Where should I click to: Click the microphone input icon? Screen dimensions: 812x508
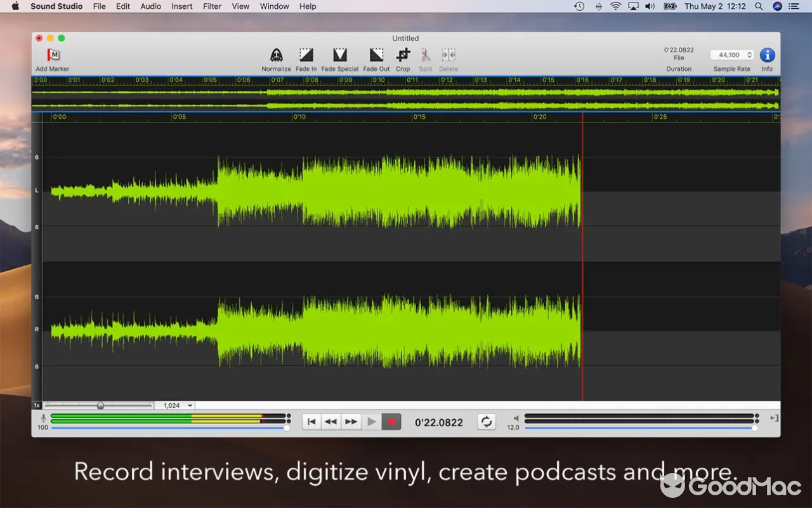click(43, 418)
